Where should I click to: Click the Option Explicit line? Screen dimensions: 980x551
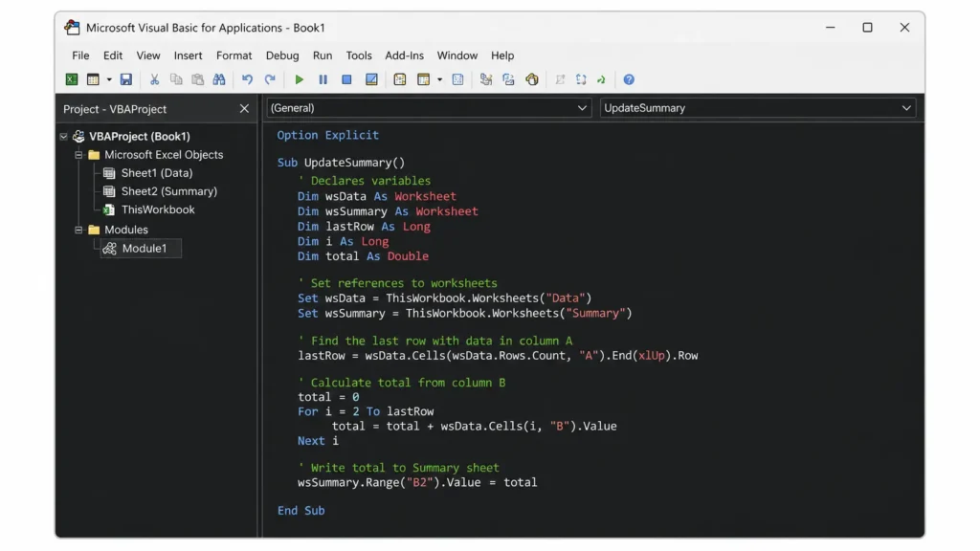tap(328, 136)
